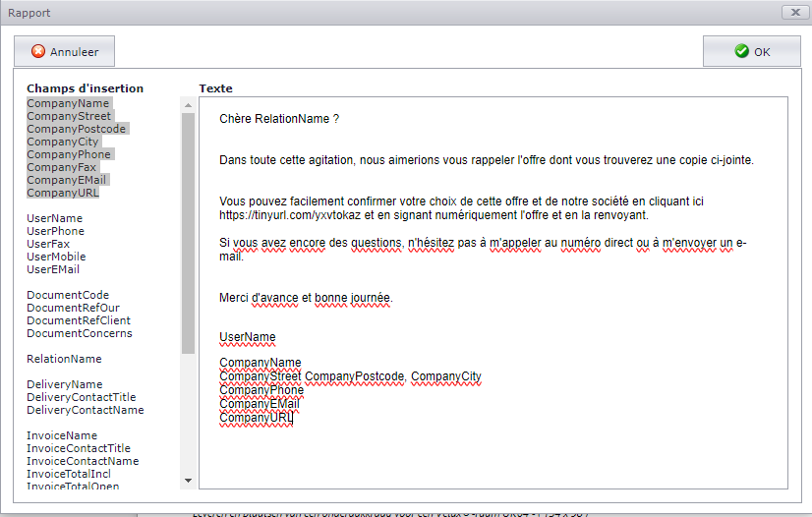Select the DeliveryContactName insertion field

(86, 410)
